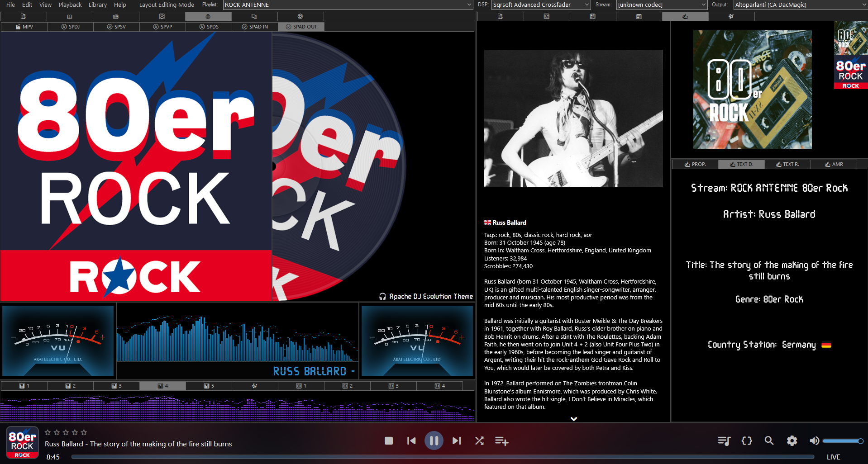
Task: Open the playlist queue icon
Action: coord(724,440)
